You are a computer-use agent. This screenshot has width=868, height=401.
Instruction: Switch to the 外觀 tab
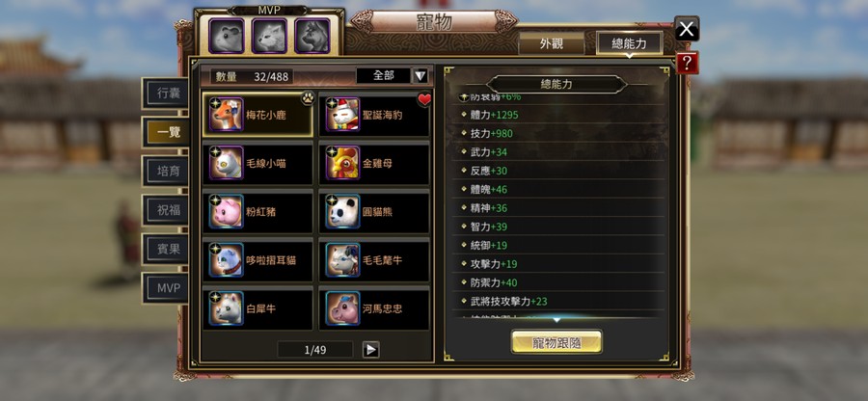(552, 43)
